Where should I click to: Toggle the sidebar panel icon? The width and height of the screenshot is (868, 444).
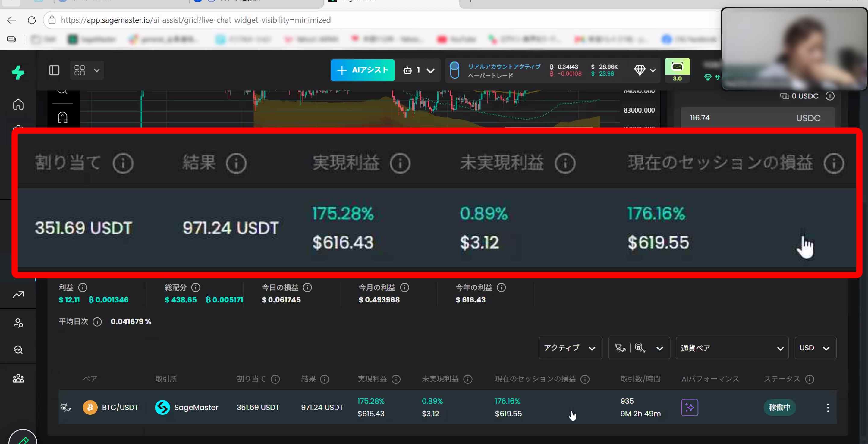[x=54, y=70]
